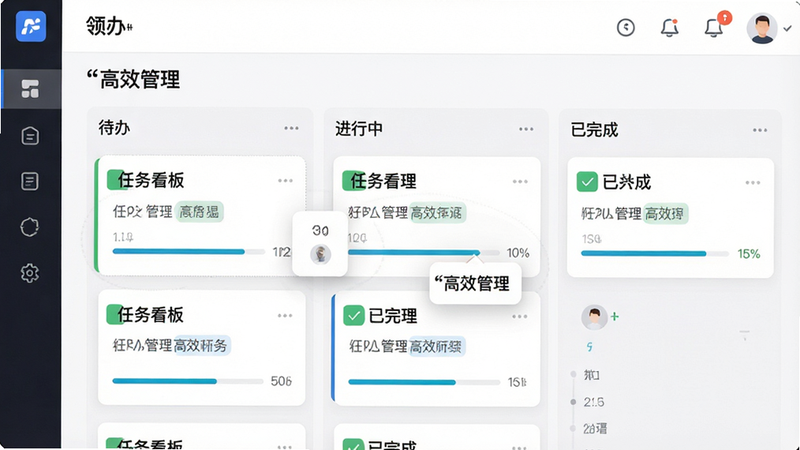Click progress bar on 已完理 card

pos(423,382)
